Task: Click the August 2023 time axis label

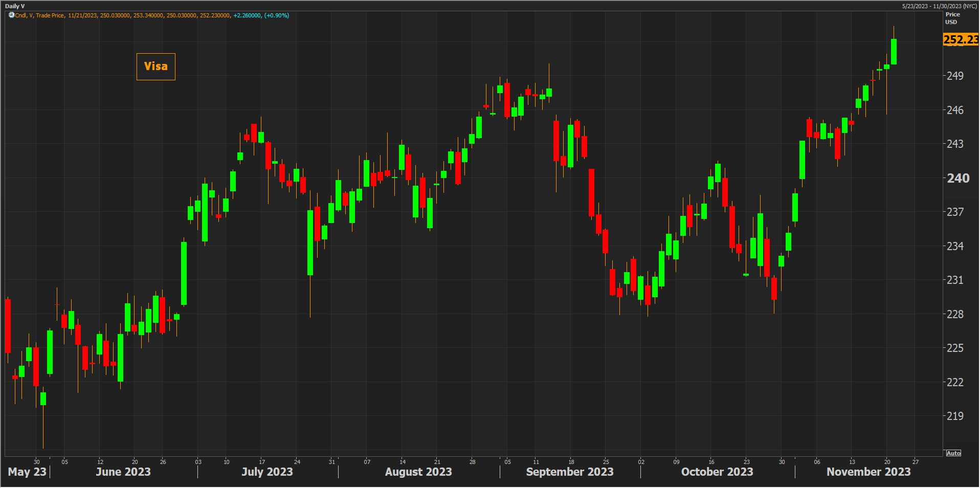Action: click(x=418, y=472)
